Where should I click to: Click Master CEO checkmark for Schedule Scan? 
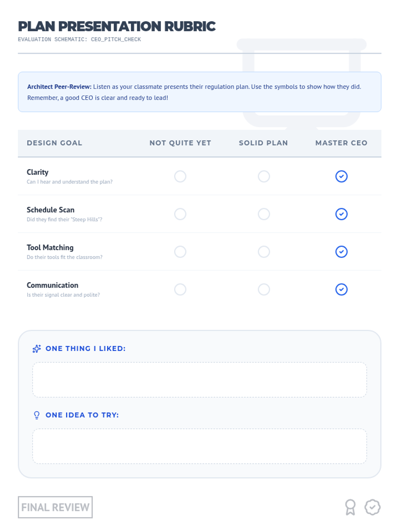tap(341, 214)
